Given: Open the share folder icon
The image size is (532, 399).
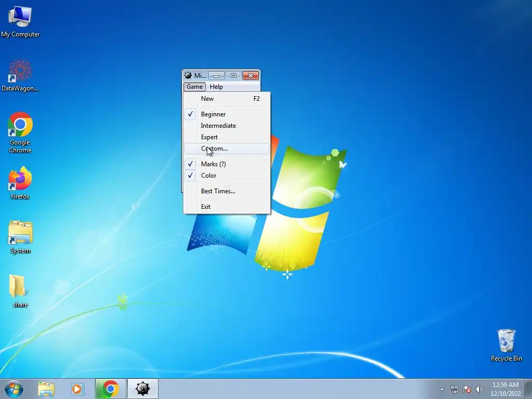Looking at the screenshot, I should [20, 290].
